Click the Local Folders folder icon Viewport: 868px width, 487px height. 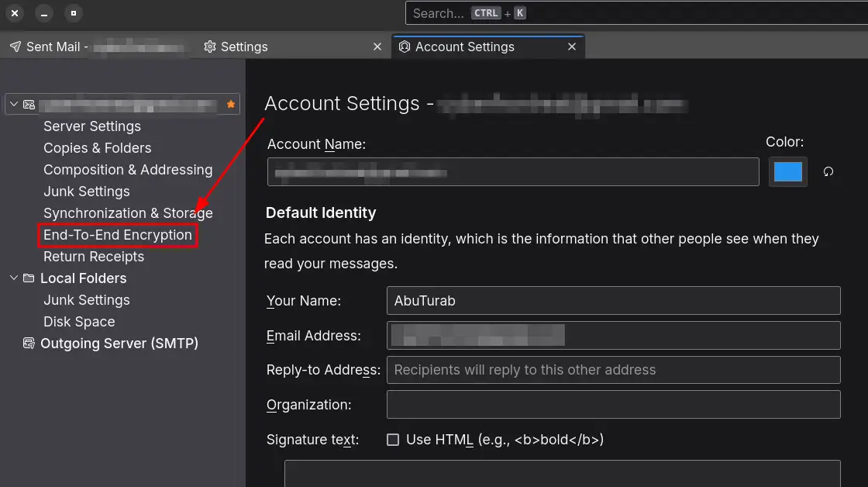click(x=29, y=278)
